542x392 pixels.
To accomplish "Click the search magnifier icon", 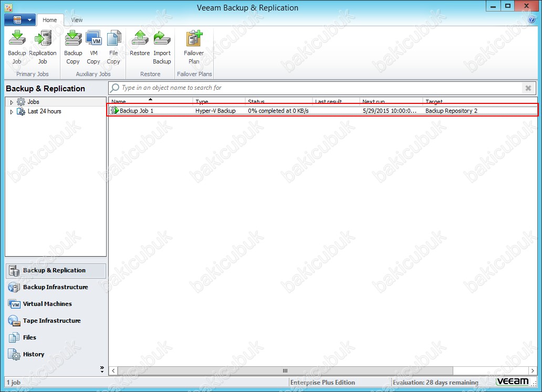I will [x=115, y=88].
